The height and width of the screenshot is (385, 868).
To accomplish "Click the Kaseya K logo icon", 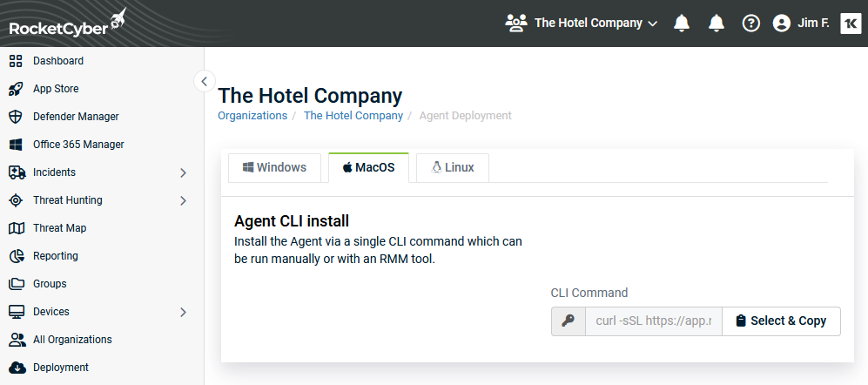I will 851,24.
